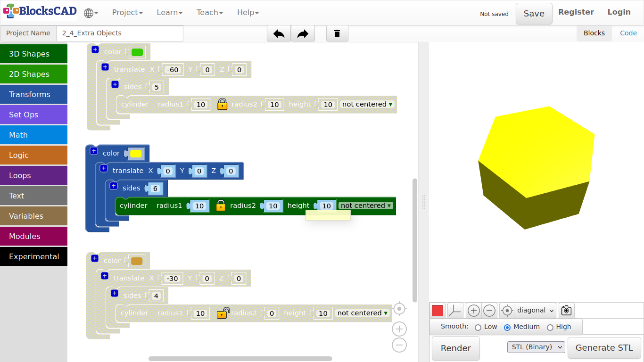Screen dimensions: 644x362
Task: Switch to the Code tab
Action: (x=628, y=33)
